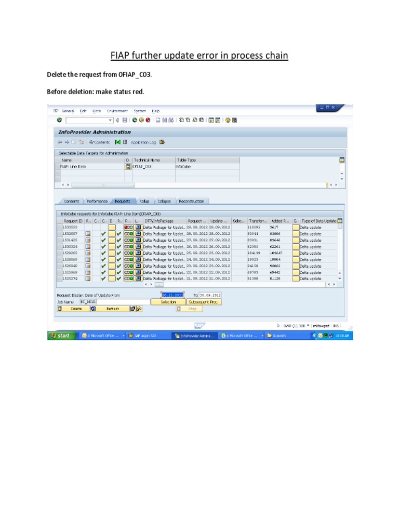
Task: Click the To date field showing 30.09.2012
Action: (210, 295)
